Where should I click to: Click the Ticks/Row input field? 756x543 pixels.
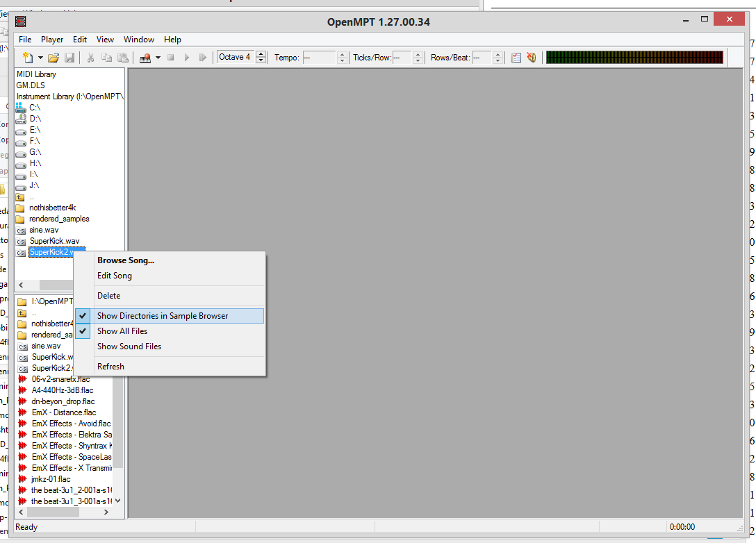tap(402, 58)
